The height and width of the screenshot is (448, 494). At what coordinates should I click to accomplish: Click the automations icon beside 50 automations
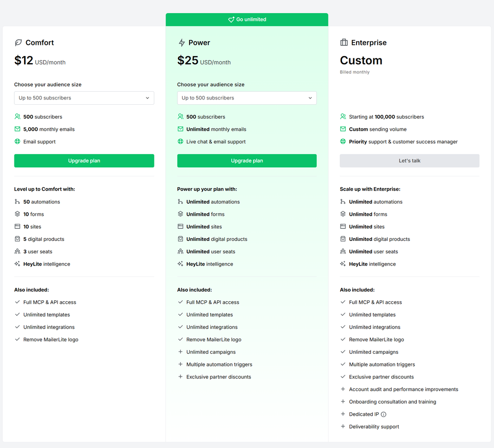click(x=17, y=201)
